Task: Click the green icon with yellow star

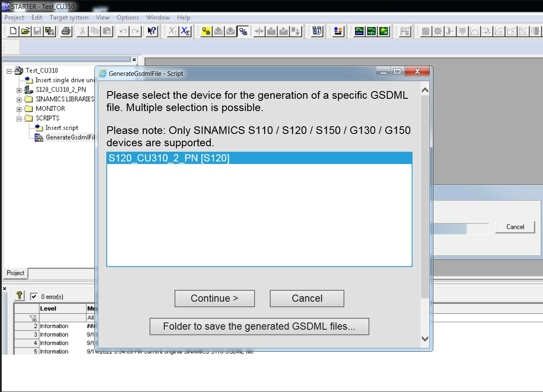Action: tap(384, 31)
